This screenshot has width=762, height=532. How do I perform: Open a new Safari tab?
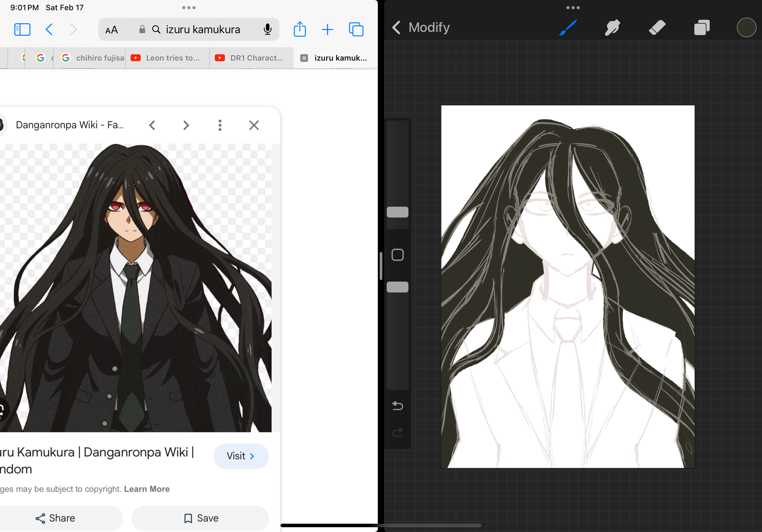tap(327, 29)
